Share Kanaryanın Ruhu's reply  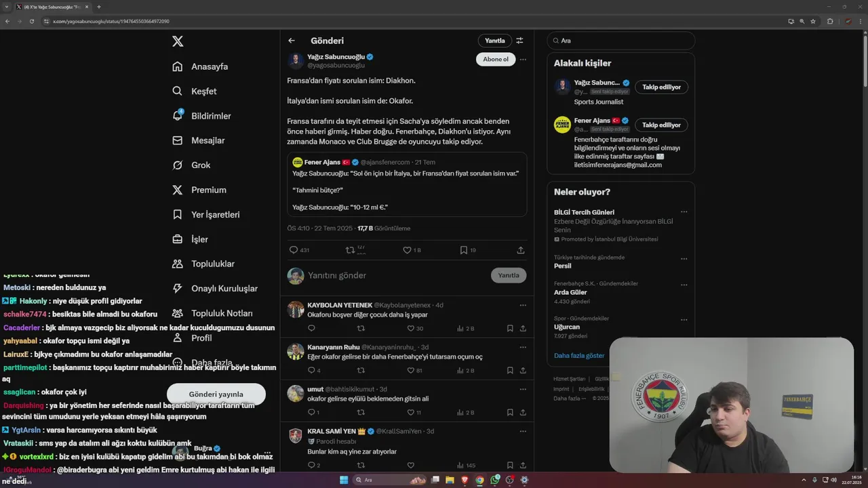click(523, 370)
